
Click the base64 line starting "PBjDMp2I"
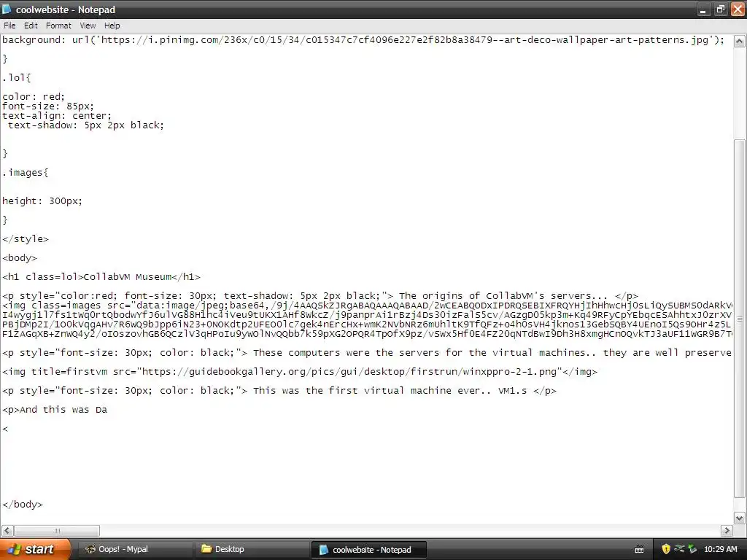click(x=367, y=324)
